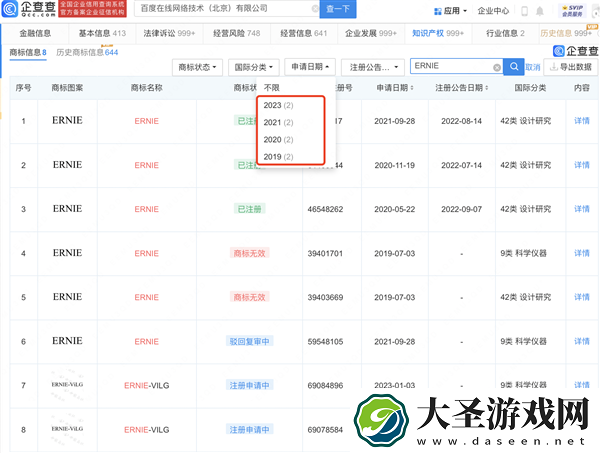Open 详情 for row 5
This screenshot has width=600, height=453.
tap(582, 297)
